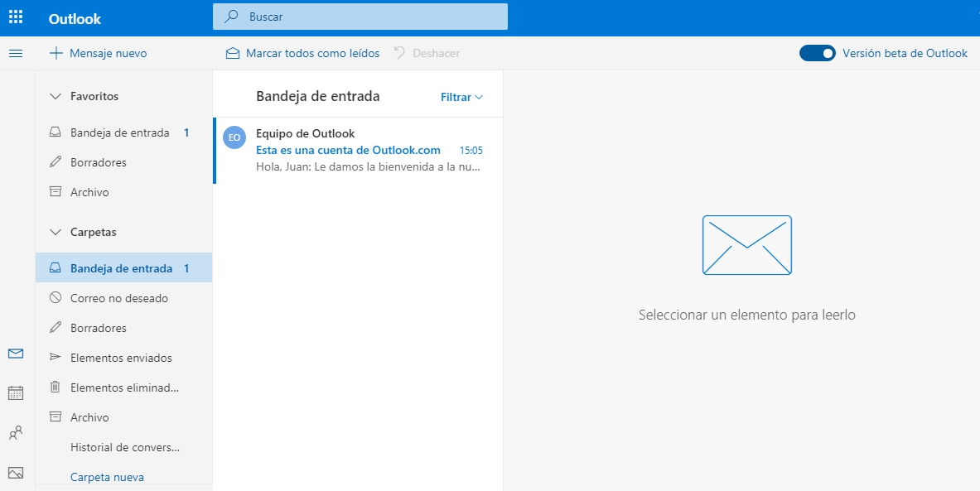Switch to the Mail module envelope icon
This screenshot has width=980, height=491.
(x=16, y=354)
